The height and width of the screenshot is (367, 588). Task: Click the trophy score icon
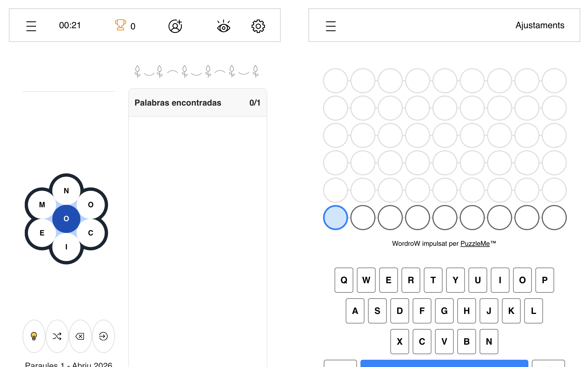tap(120, 25)
